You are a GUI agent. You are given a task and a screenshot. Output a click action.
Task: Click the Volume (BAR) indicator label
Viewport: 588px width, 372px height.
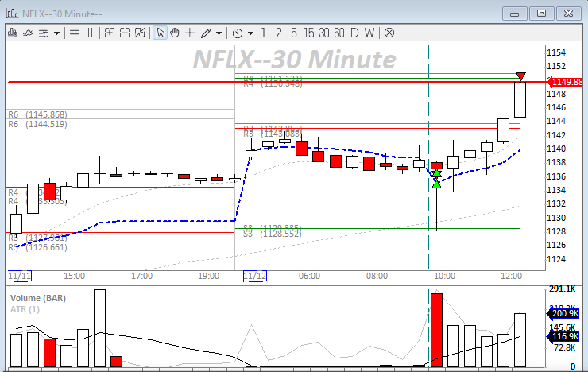38,298
